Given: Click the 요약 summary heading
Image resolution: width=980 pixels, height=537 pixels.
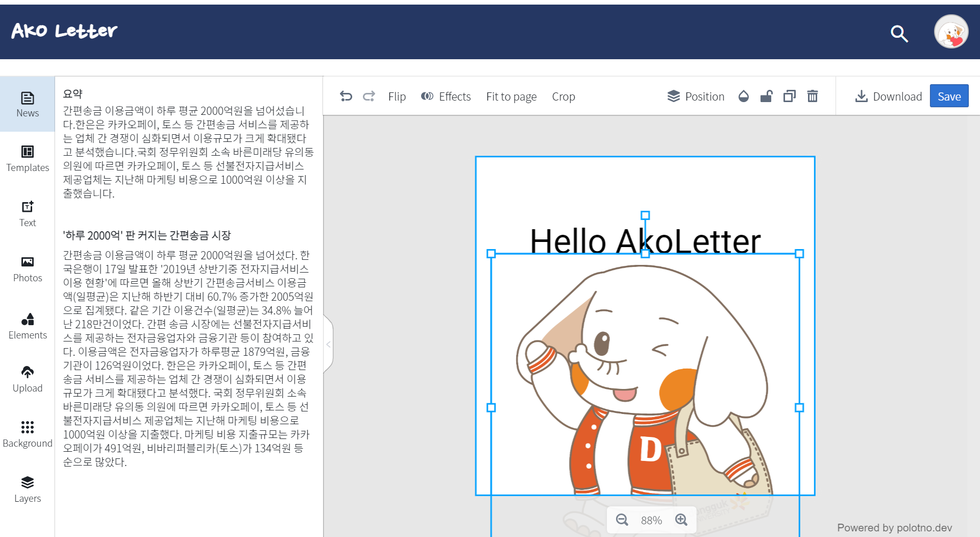Looking at the screenshot, I should (72, 93).
